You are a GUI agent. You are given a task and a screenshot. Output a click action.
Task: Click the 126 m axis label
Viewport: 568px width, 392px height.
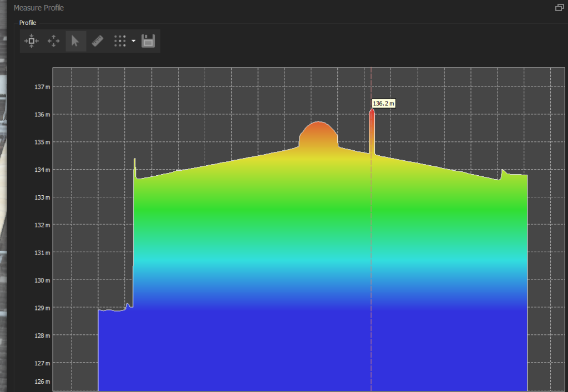pos(42,381)
